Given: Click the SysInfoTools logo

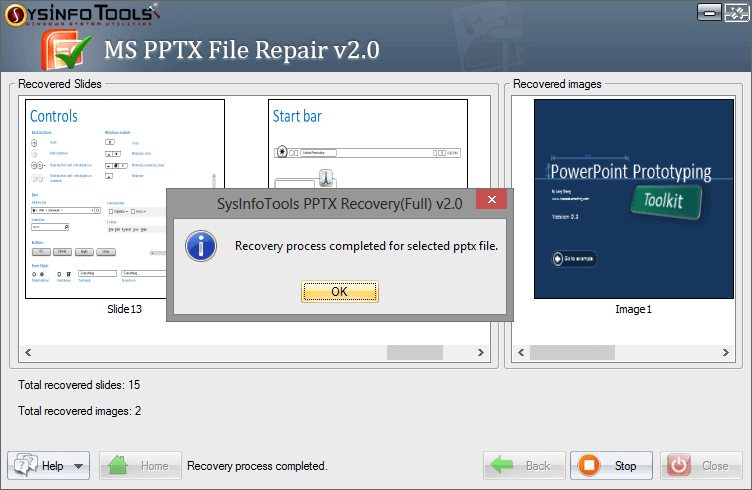Looking at the screenshot, I should [x=82, y=14].
